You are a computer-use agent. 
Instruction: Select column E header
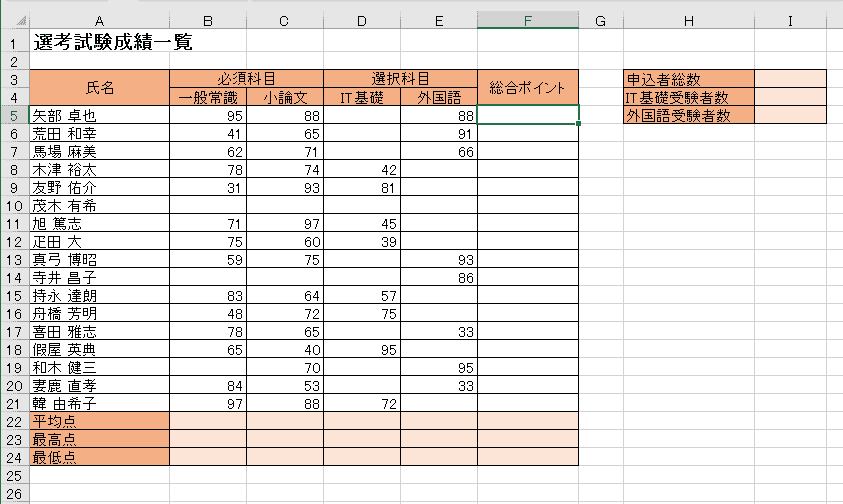point(439,21)
